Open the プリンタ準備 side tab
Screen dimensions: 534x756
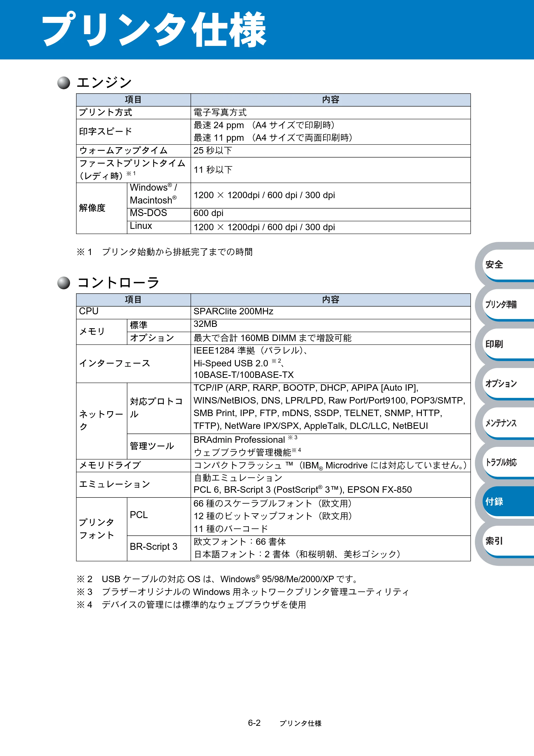pos(508,305)
